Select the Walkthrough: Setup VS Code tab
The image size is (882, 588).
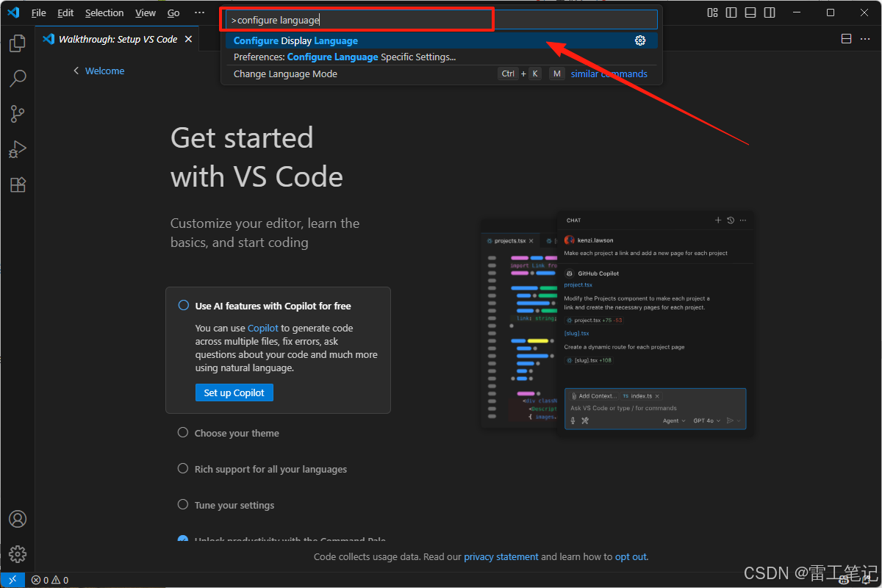click(x=118, y=39)
